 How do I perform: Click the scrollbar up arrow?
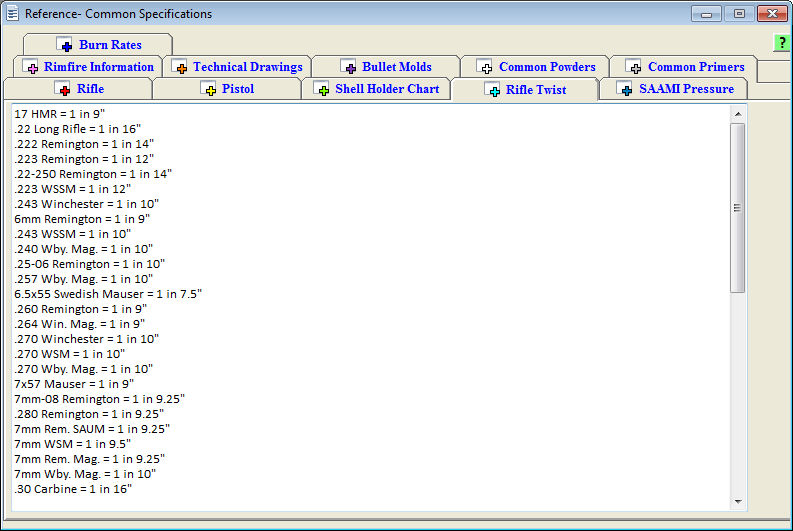point(738,114)
